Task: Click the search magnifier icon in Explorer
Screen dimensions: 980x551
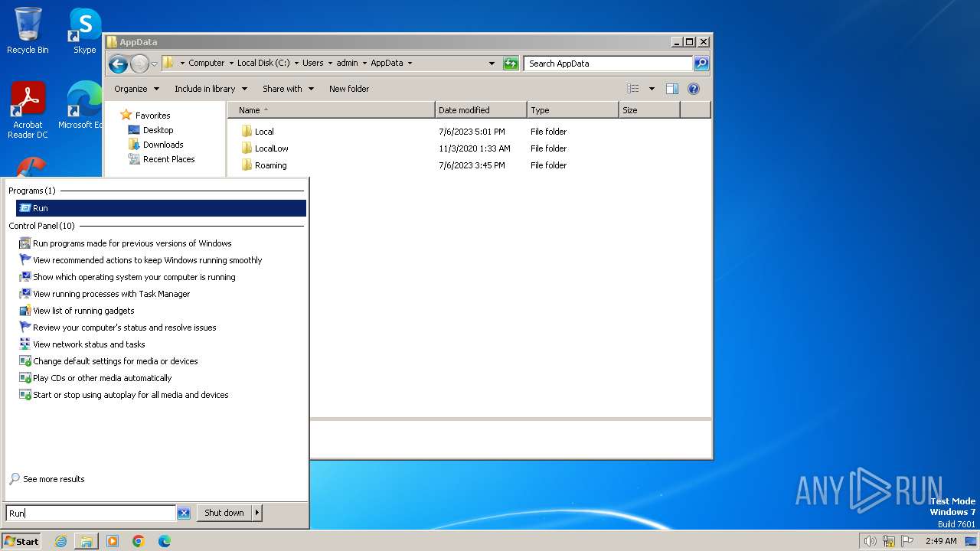Action: [x=701, y=64]
